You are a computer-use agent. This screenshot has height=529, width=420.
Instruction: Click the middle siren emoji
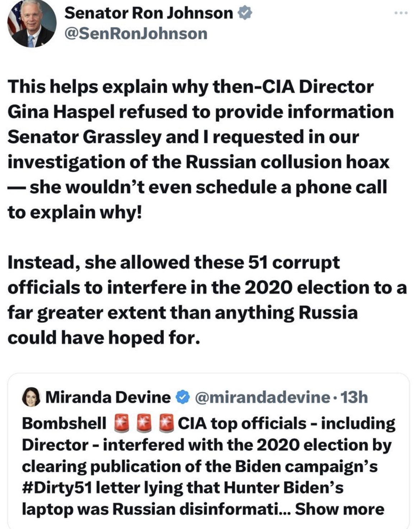(144, 422)
